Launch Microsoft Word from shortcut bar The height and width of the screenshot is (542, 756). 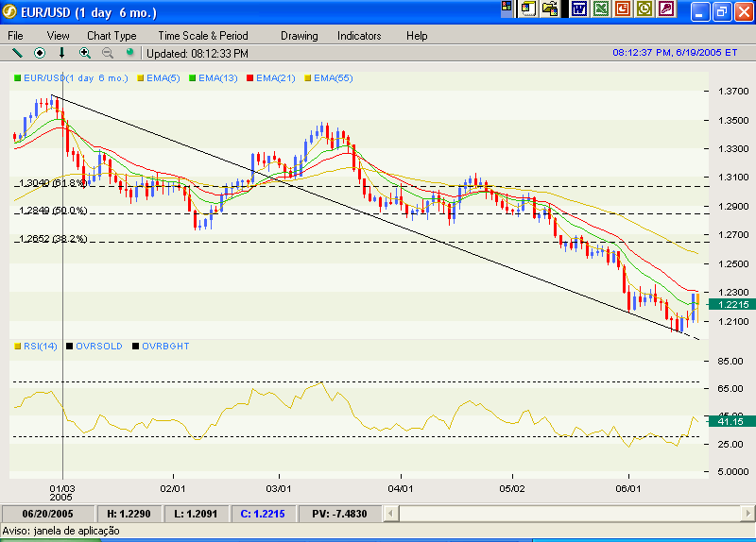pyautogui.click(x=579, y=8)
